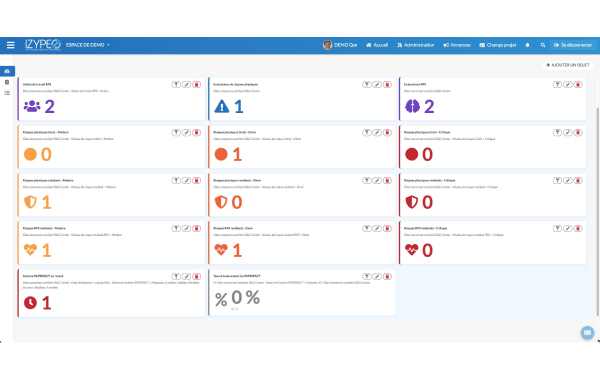Edit the Risques physiques bruts Critique card
The width and height of the screenshot is (600, 380).
click(568, 133)
